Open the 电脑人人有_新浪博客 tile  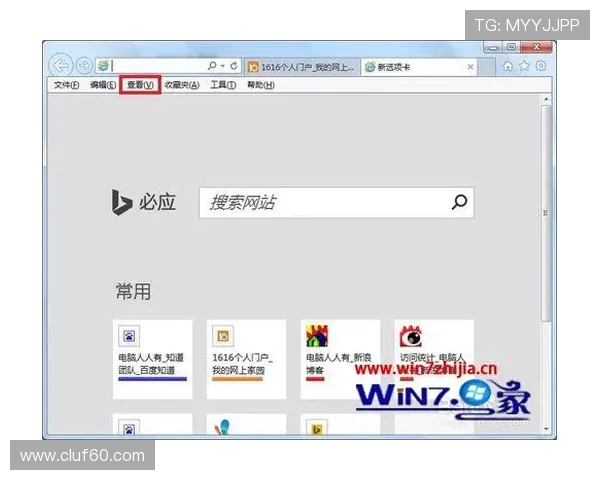(340, 359)
